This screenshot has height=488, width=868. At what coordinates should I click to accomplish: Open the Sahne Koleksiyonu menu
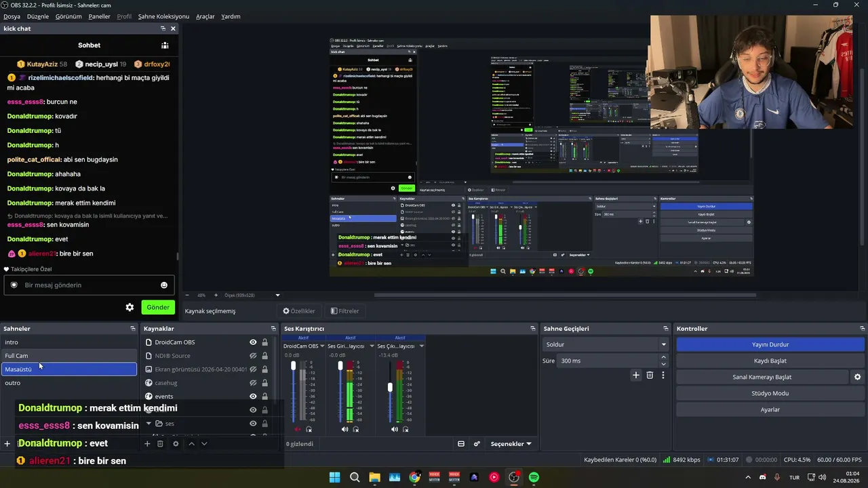[x=163, y=16]
